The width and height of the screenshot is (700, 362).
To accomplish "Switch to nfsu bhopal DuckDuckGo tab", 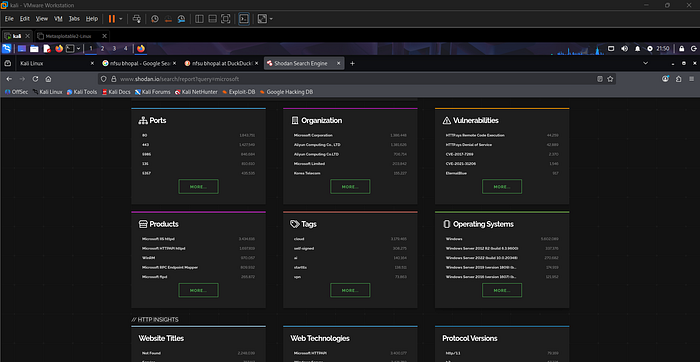I will click(221, 63).
